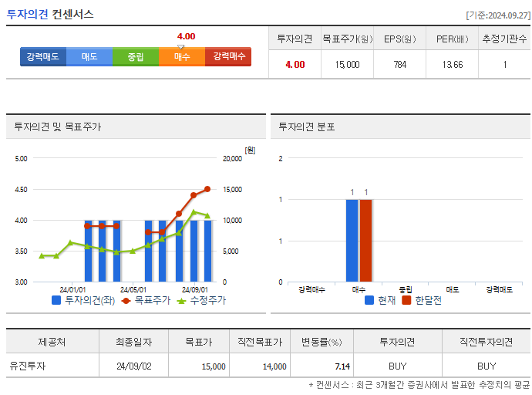Image resolution: width=532 pixels, height=395 pixels.
Task: Click the orange 매수 rating segment
Action: 182,56
